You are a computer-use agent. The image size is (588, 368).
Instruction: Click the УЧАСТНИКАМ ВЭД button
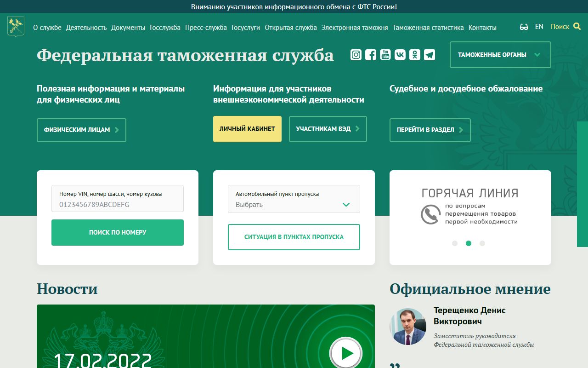[x=328, y=129]
